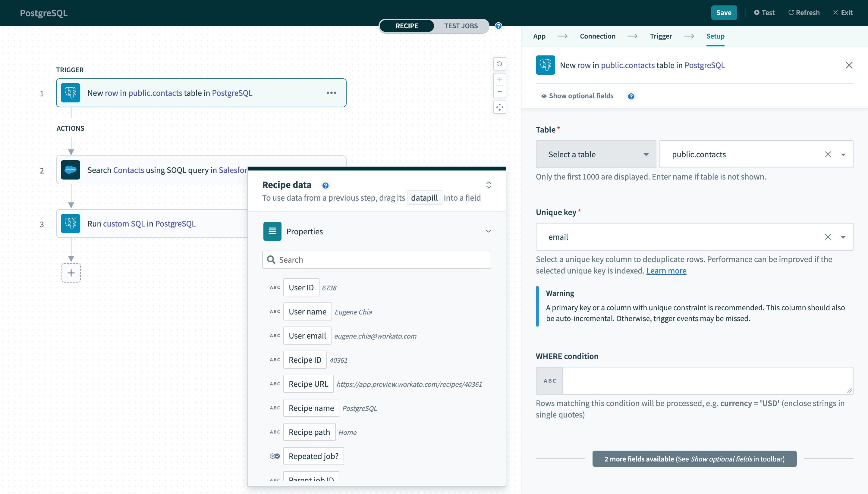Expand the Unique key dropdown arrow

click(843, 237)
